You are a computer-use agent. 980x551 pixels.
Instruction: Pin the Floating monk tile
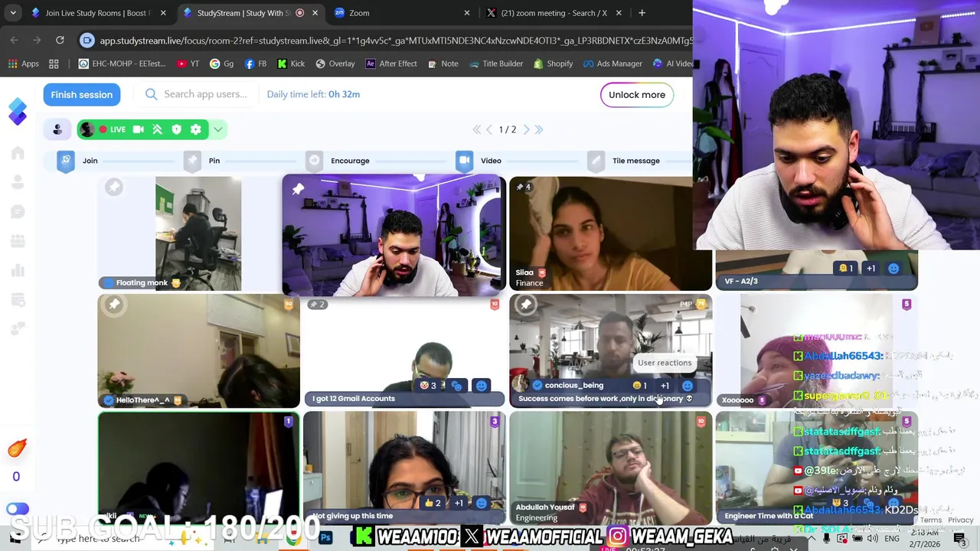pos(114,187)
